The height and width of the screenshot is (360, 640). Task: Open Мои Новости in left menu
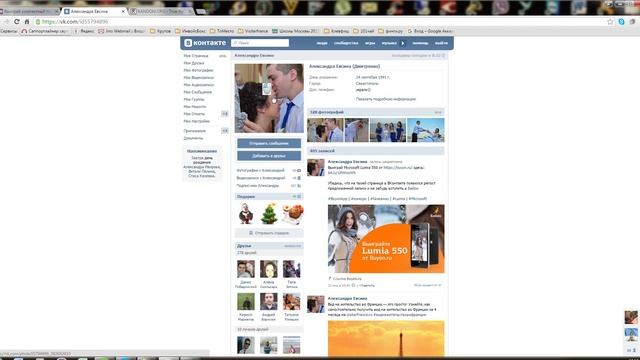[x=195, y=107]
